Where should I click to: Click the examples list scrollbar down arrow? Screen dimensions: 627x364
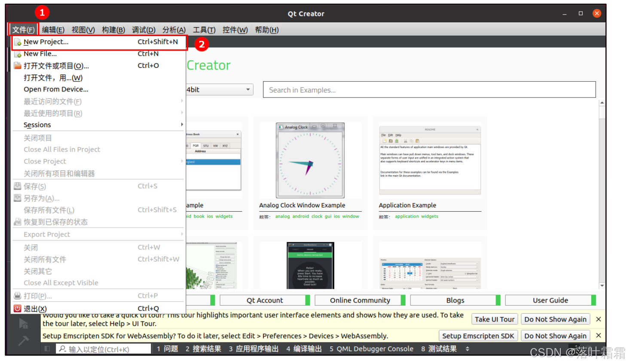[602, 285]
